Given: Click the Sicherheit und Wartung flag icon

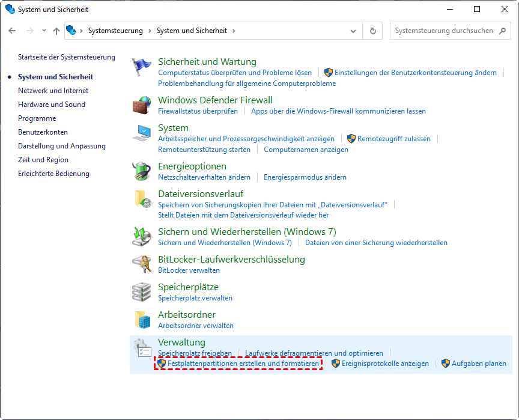Looking at the screenshot, I should (142, 66).
